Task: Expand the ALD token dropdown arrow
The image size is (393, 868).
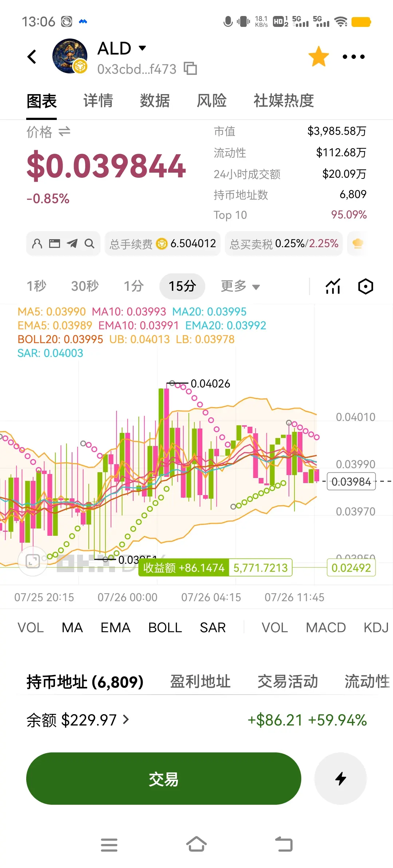Action: coord(143,48)
